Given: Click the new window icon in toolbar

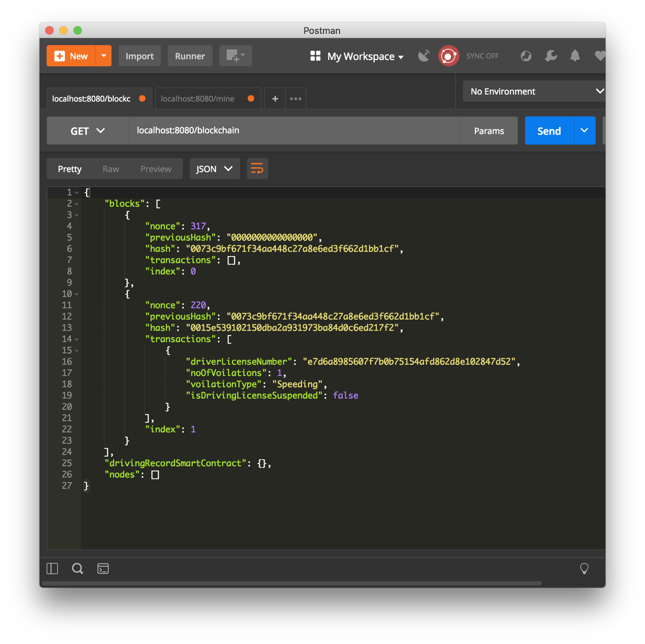Looking at the screenshot, I should (235, 56).
